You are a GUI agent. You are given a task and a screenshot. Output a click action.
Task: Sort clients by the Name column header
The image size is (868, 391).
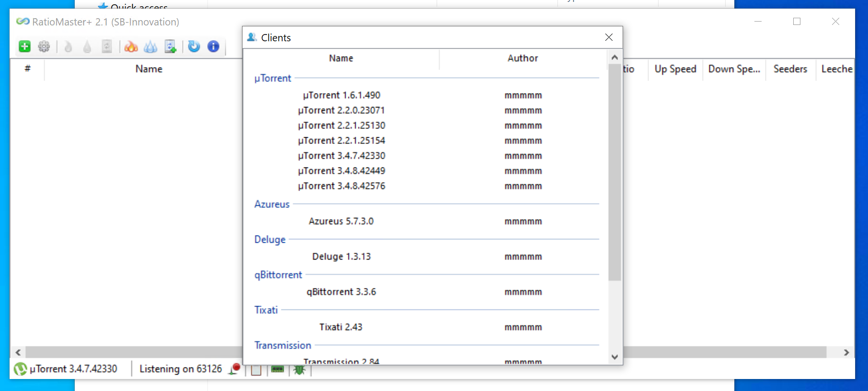[x=341, y=59]
